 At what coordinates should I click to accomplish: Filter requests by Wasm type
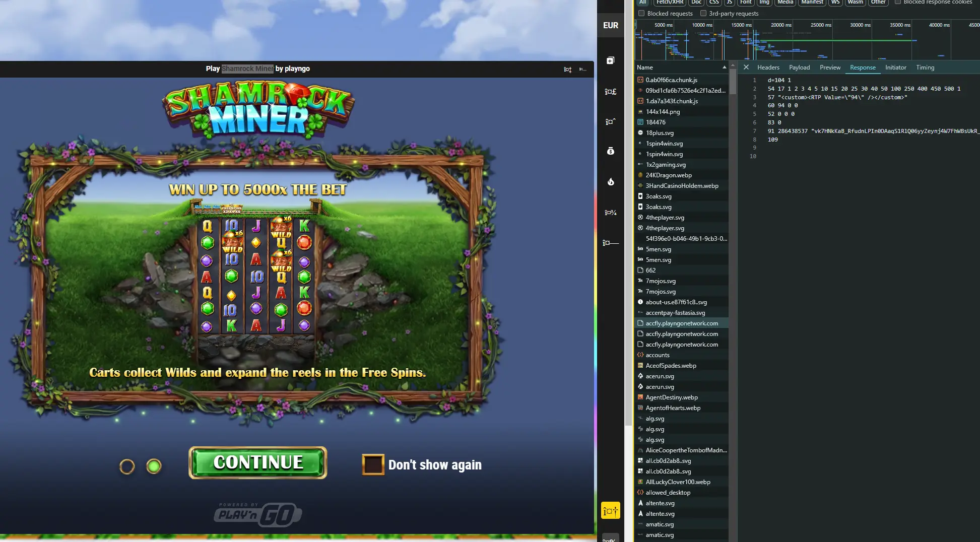click(855, 3)
